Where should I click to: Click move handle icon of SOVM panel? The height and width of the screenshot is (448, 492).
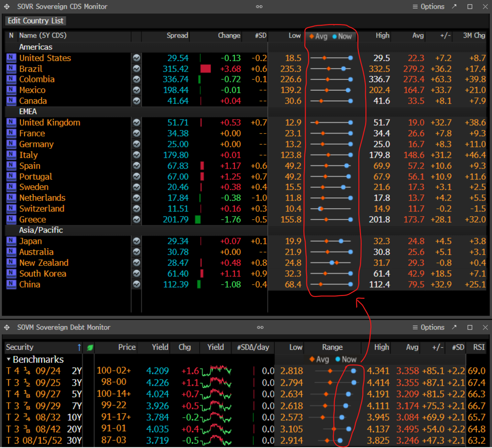[7, 327]
